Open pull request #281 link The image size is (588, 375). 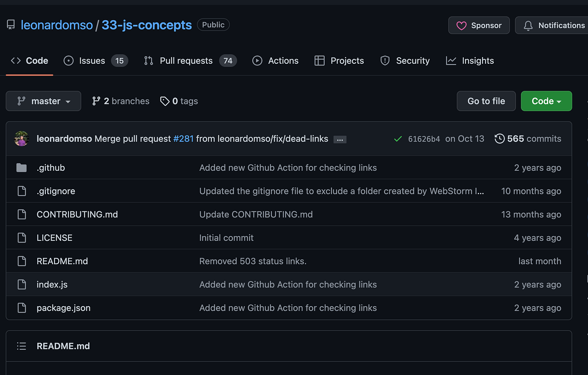[184, 139]
